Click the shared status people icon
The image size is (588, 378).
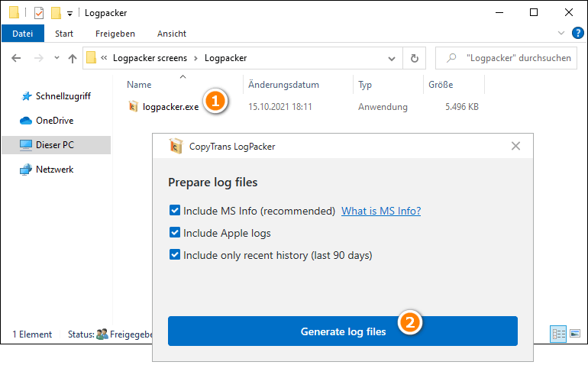(102, 334)
